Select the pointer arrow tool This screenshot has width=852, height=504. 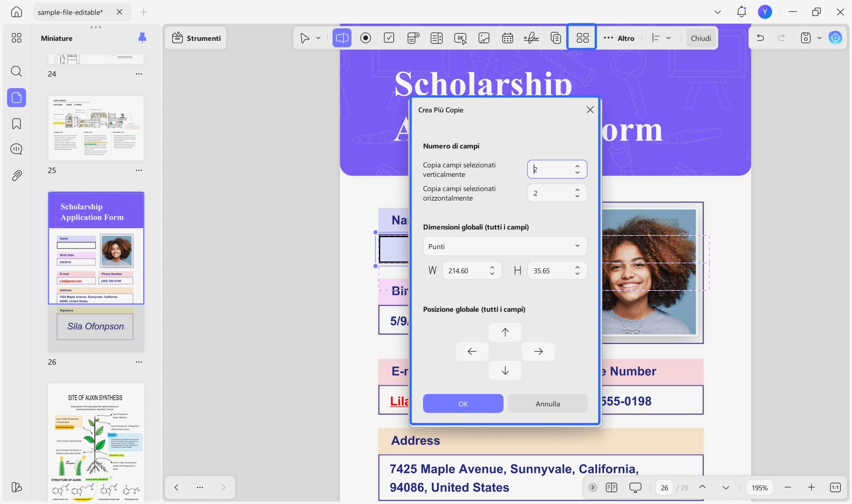click(x=305, y=38)
